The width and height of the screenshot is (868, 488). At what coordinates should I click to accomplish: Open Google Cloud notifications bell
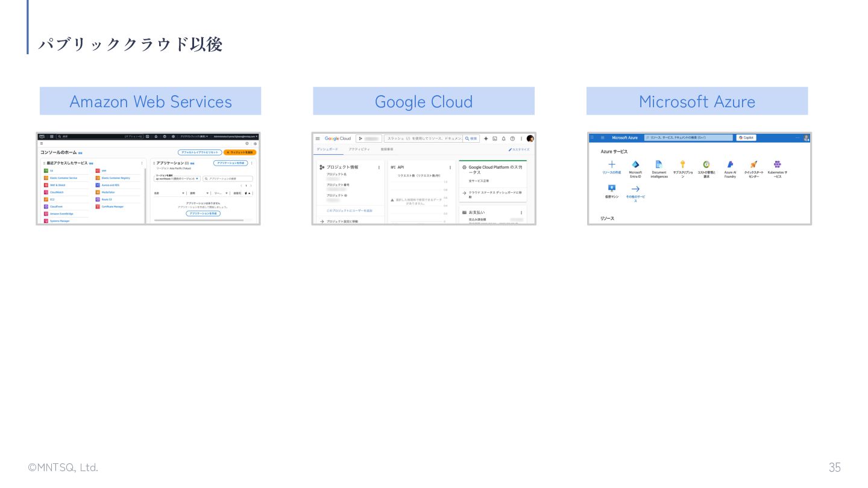[503, 139]
